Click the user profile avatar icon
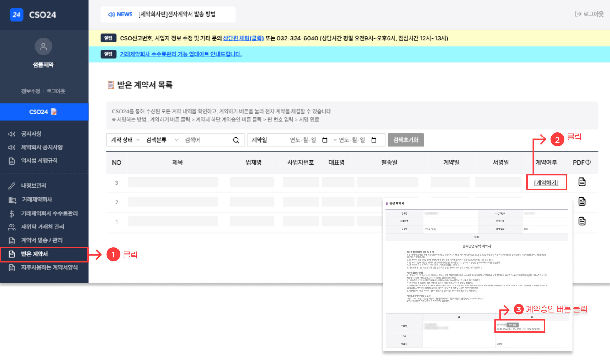 click(x=43, y=47)
